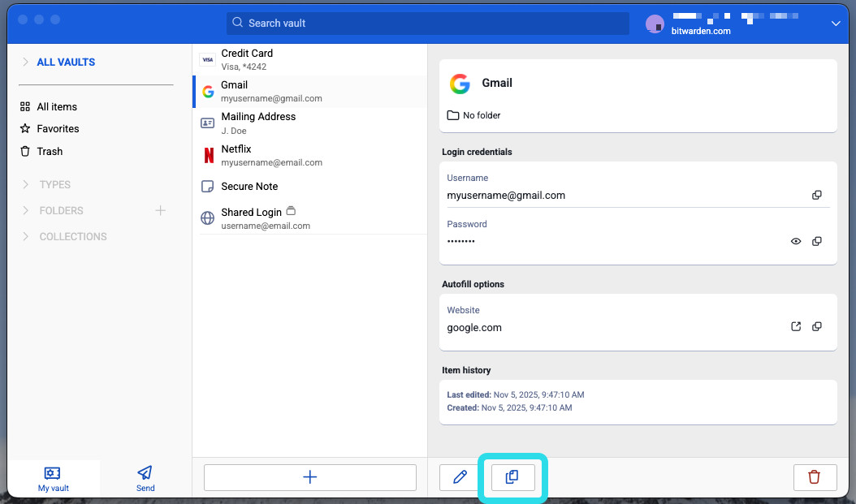Reveal the hidden password
Screen dimensions: 856x504
point(796,242)
